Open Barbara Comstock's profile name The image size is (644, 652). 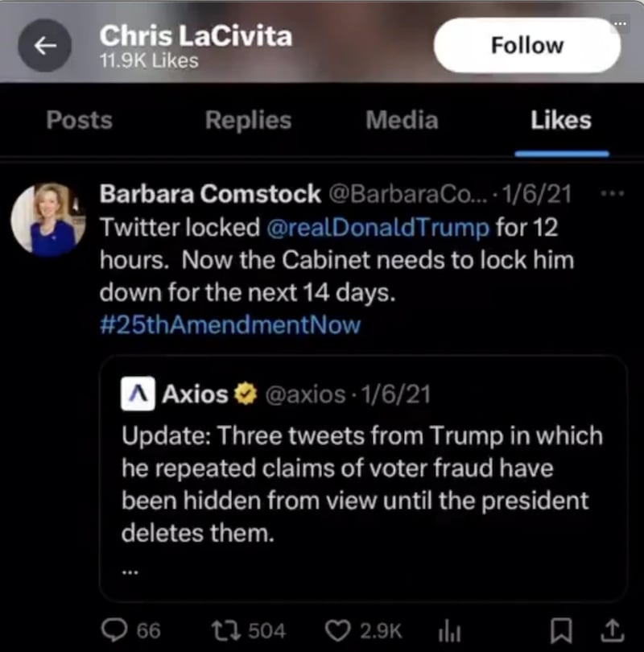[209, 194]
